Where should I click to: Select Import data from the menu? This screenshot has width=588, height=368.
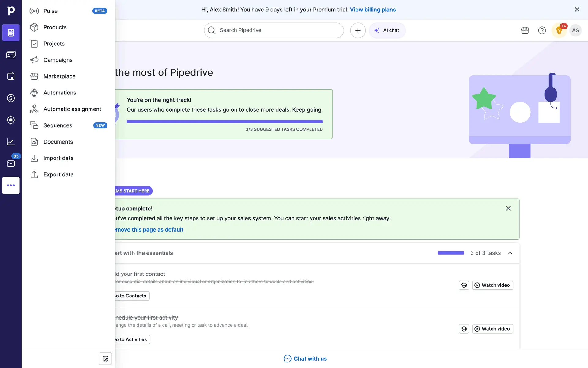58,158
